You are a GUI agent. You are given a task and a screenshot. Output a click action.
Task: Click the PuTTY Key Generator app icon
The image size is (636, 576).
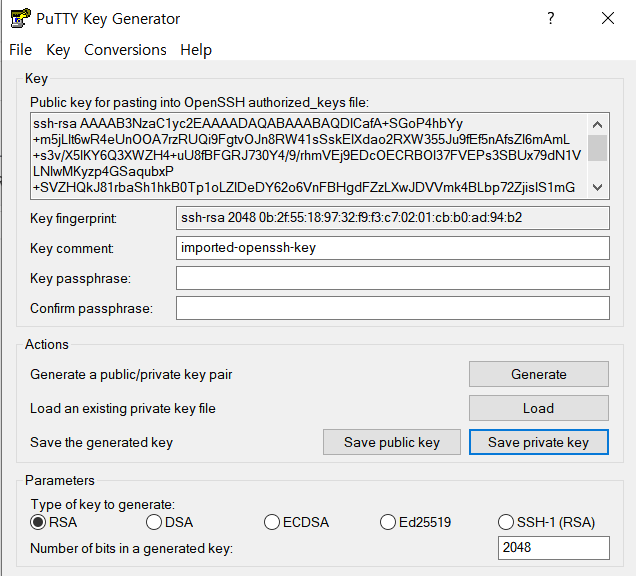click(x=20, y=18)
